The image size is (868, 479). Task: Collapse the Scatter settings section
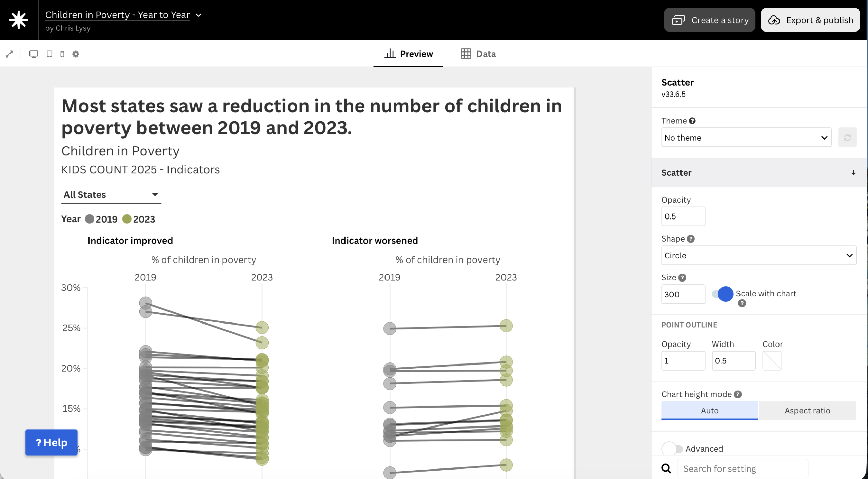[853, 173]
